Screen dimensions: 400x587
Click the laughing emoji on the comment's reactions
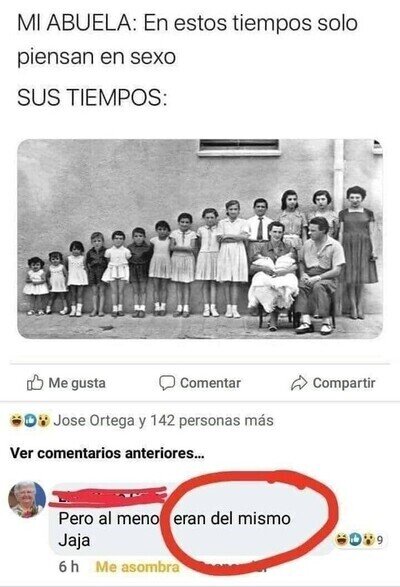click(341, 539)
